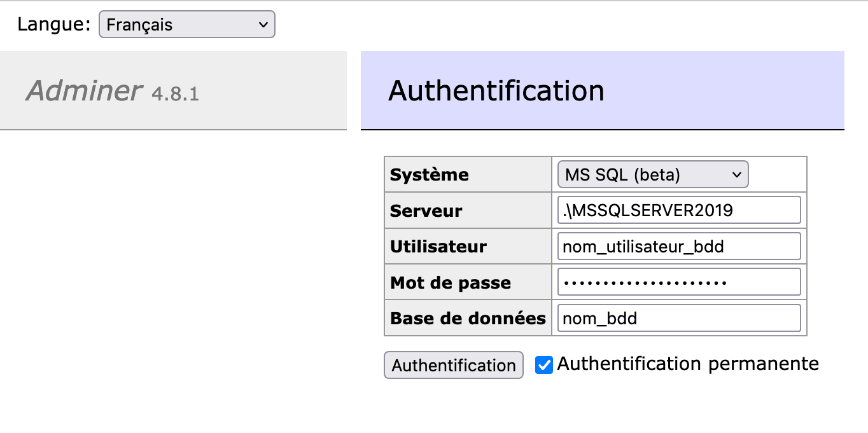Click the Serveur input field
Viewport: 868px width, 433px height.
679,210
